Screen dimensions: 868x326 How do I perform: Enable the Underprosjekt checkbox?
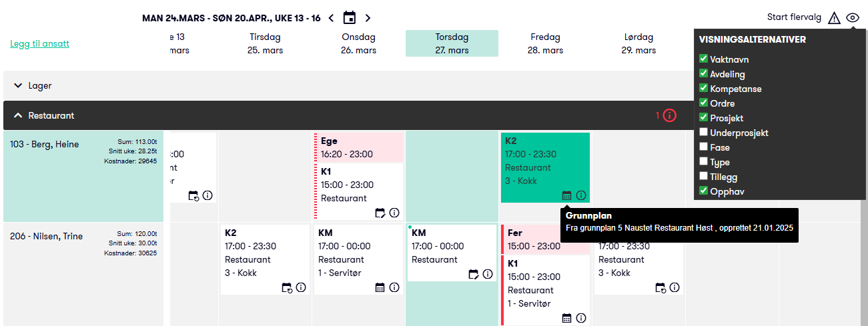coord(703,133)
